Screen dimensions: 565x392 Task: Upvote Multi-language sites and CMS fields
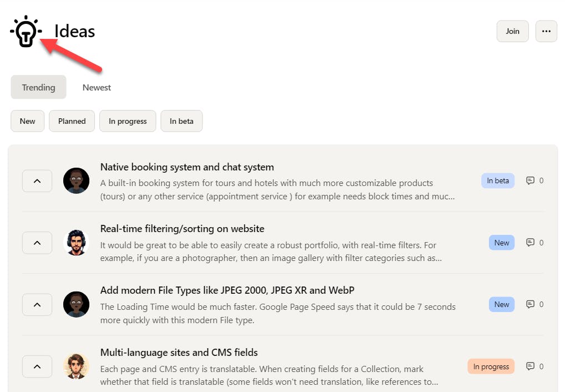[37, 366]
